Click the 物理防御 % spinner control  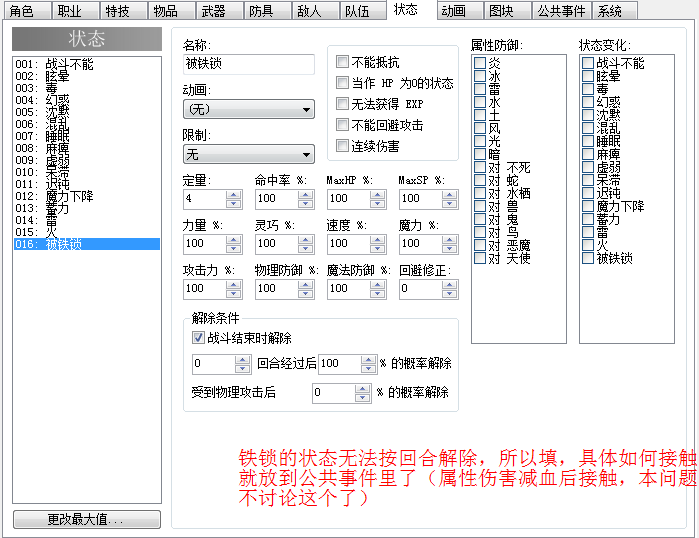(x=305, y=289)
